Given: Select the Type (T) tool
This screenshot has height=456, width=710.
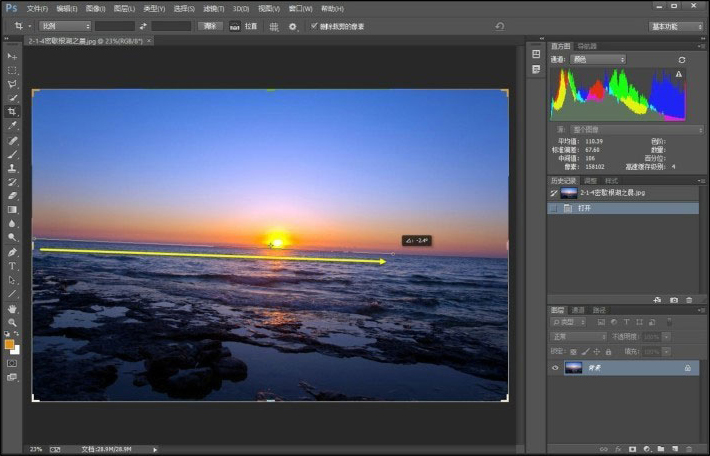Looking at the screenshot, I should 12,266.
